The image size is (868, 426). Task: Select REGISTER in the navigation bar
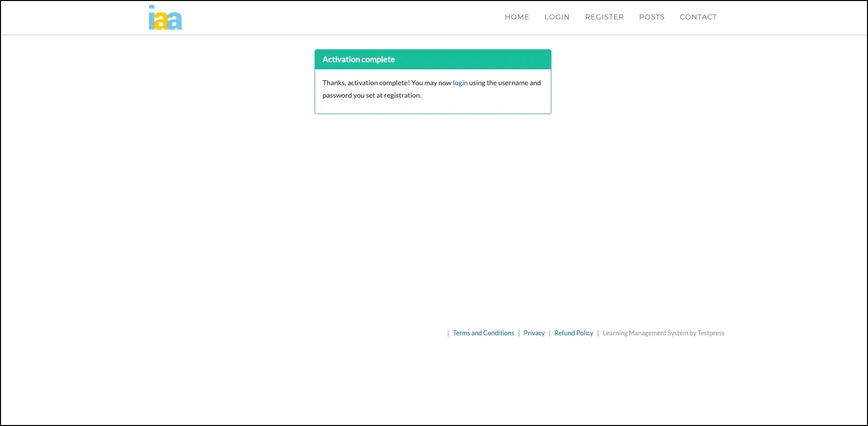pyautogui.click(x=604, y=17)
